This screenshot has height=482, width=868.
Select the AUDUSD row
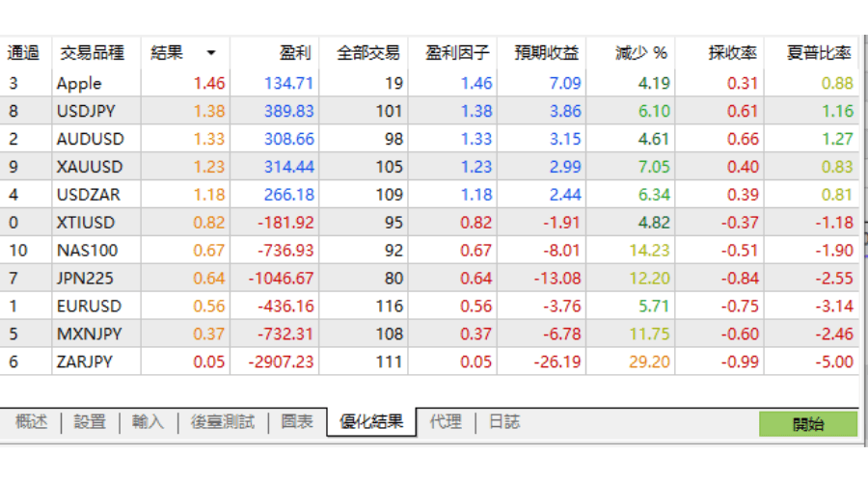tap(429, 139)
